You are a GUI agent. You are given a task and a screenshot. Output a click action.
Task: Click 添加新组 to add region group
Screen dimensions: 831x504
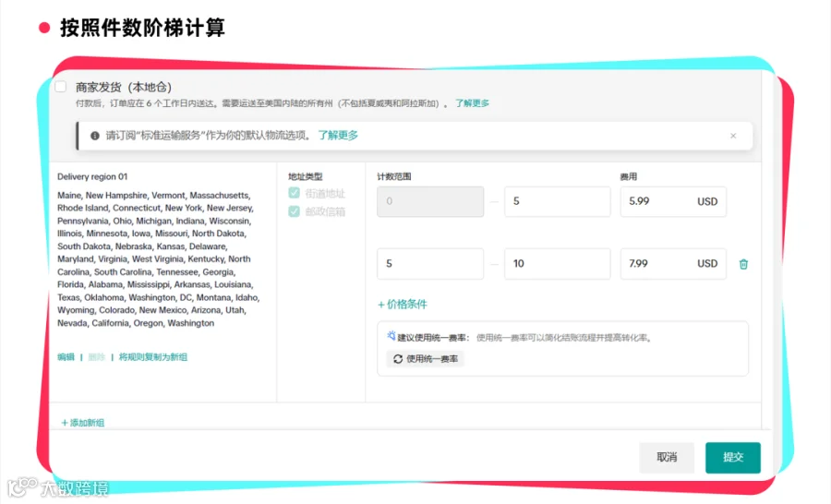click(x=83, y=423)
